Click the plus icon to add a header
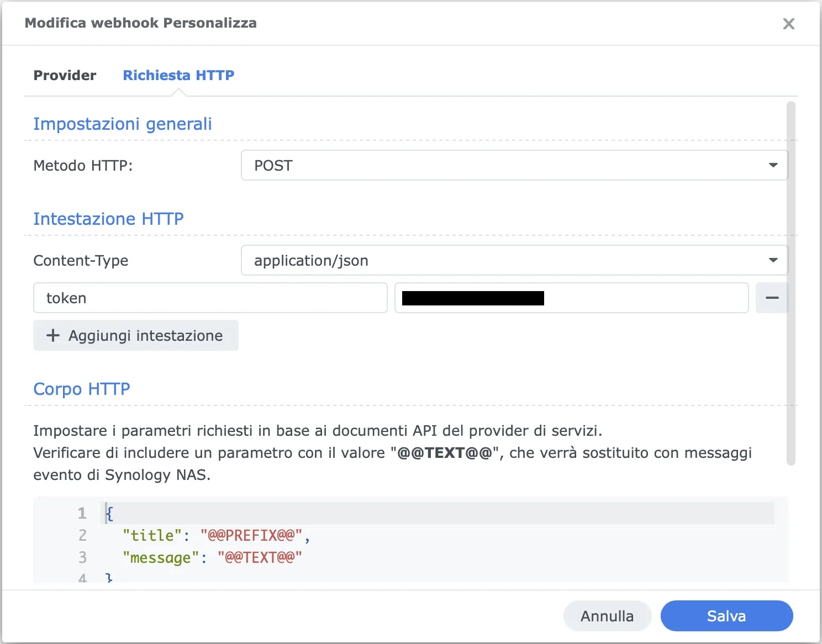The image size is (822, 644). click(52, 335)
